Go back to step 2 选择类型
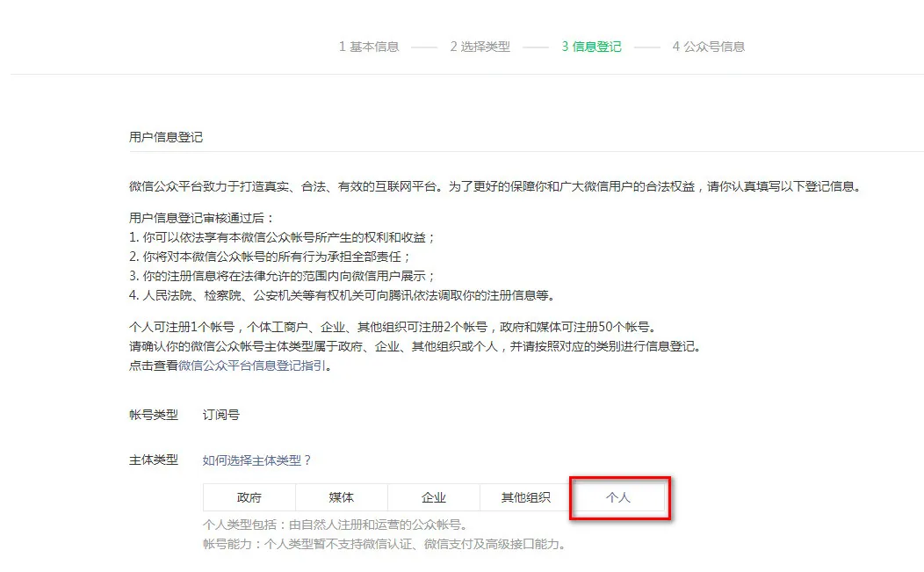The image size is (924, 572). click(480, 47)
